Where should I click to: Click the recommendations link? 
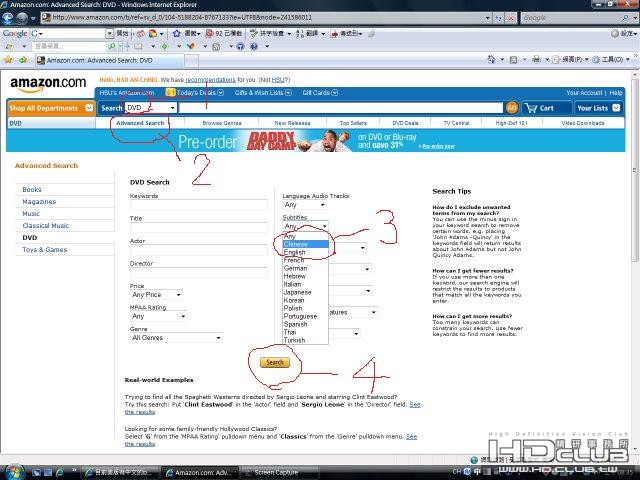pos(210,80)
